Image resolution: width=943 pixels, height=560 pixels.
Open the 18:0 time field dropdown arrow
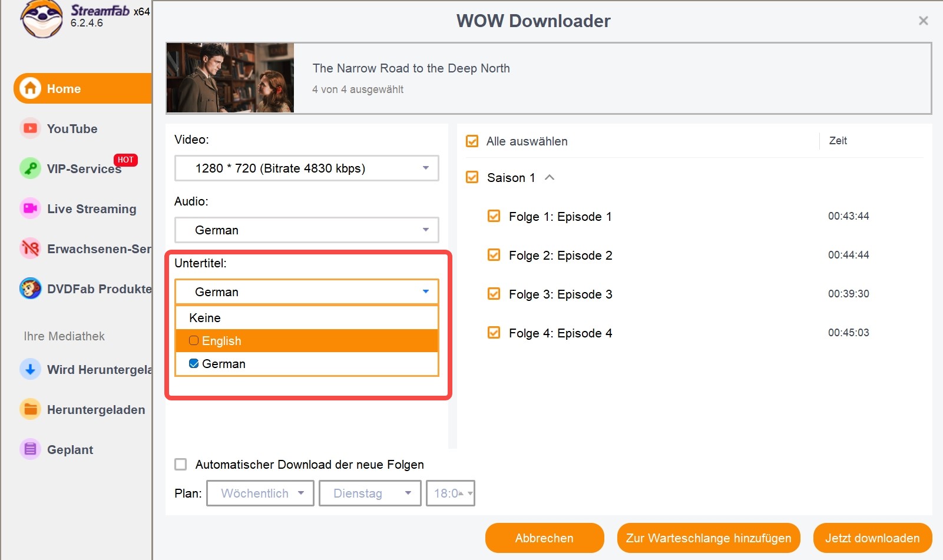click(x=470, y=493)
